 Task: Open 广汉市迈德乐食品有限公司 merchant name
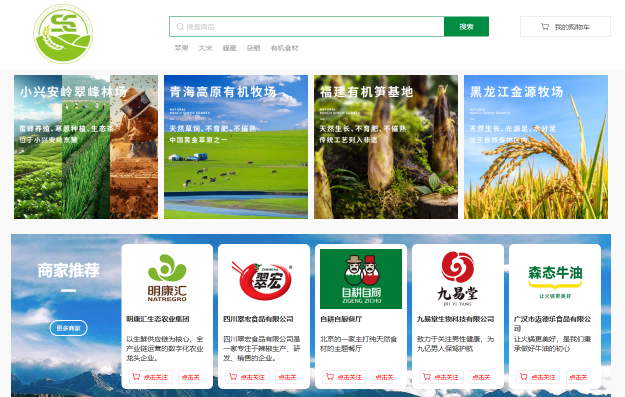click(x=552, y=323)
